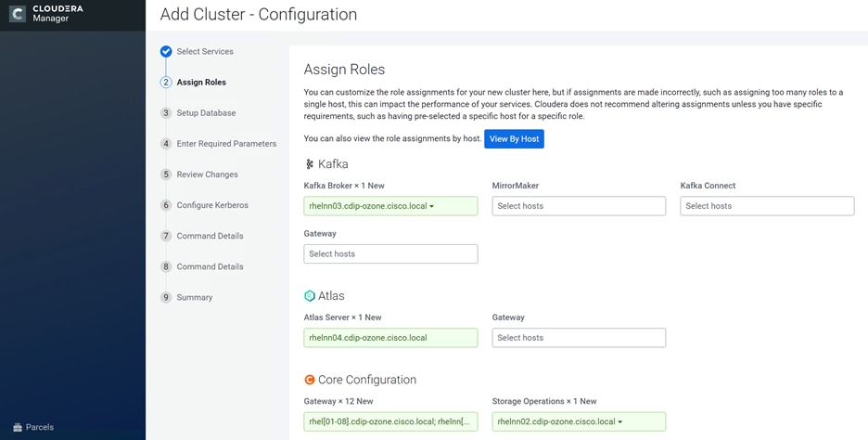
Task: Click the Kafka Connect Select hosts field
Action: pos(767,206)
